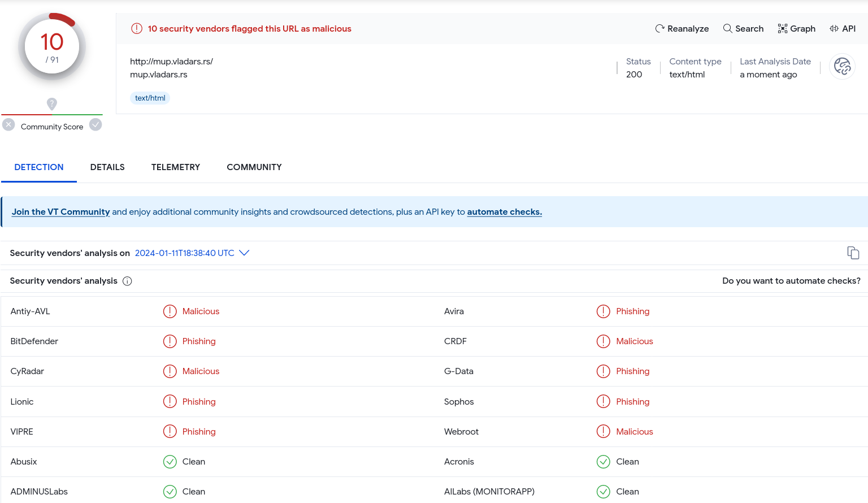Screen dimensions: 868x503
Task: Click the text/html tag chip
Action: tap(150, 98)
